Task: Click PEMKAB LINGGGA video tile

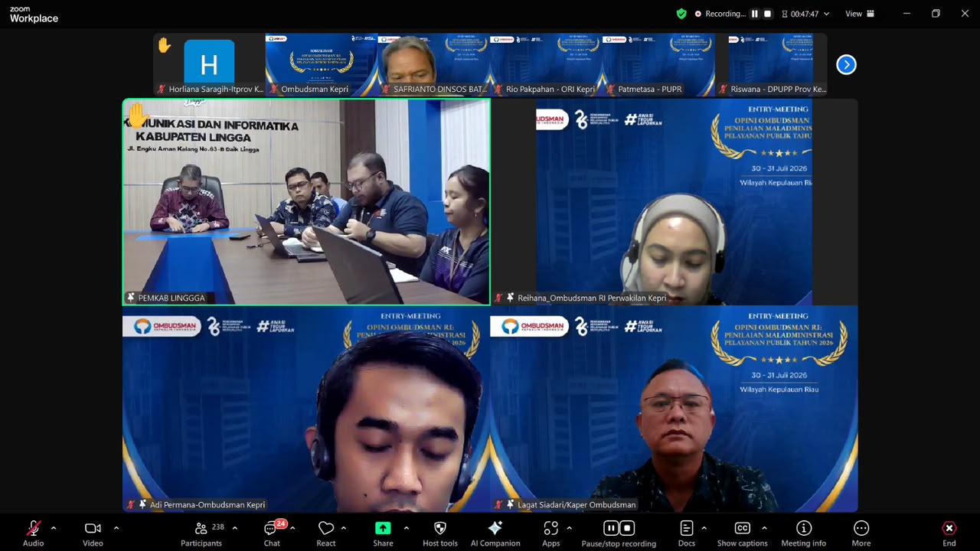Action: tap(306, 202)
